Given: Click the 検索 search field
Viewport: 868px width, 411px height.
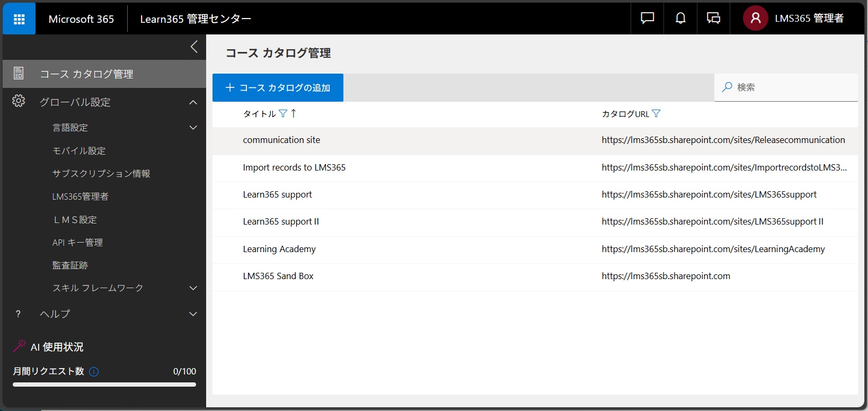Looking at the screenshot, I should pos(786,87).
